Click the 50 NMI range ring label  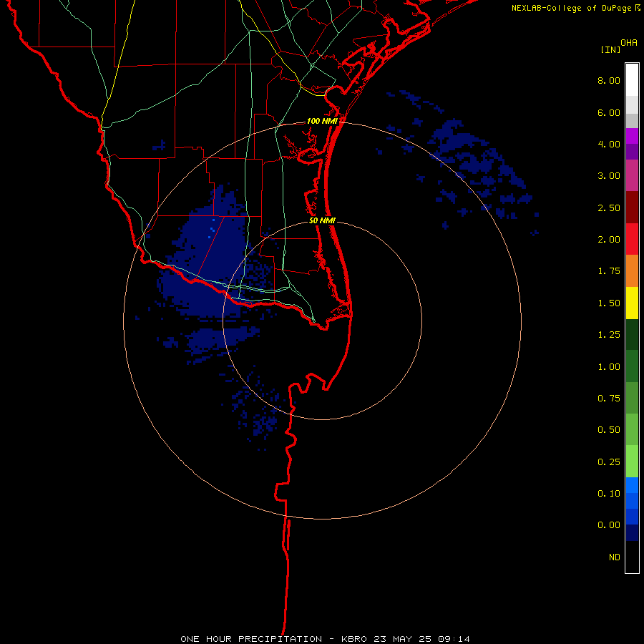pos(322,220)
